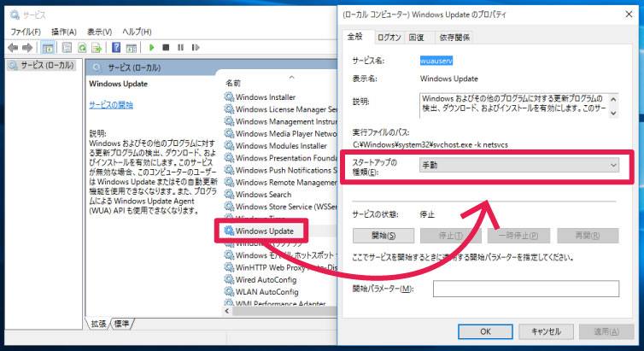This screenshot has height=351, width=644.
Task: Select gear icon beside Wired AutoConfig
Action: point(229,279)
